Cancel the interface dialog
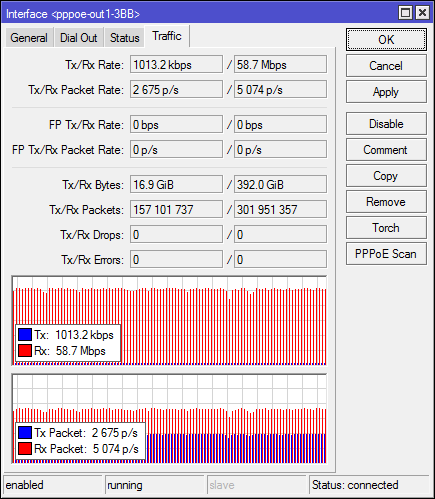The image size is (435, 499). 386,66
